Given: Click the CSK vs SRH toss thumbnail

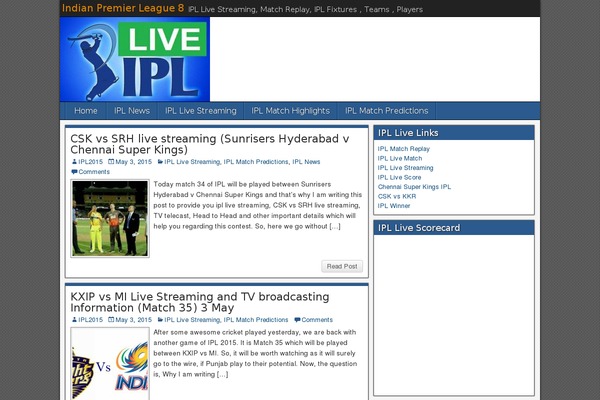Looking at the screenshot, I should point(110,218).
